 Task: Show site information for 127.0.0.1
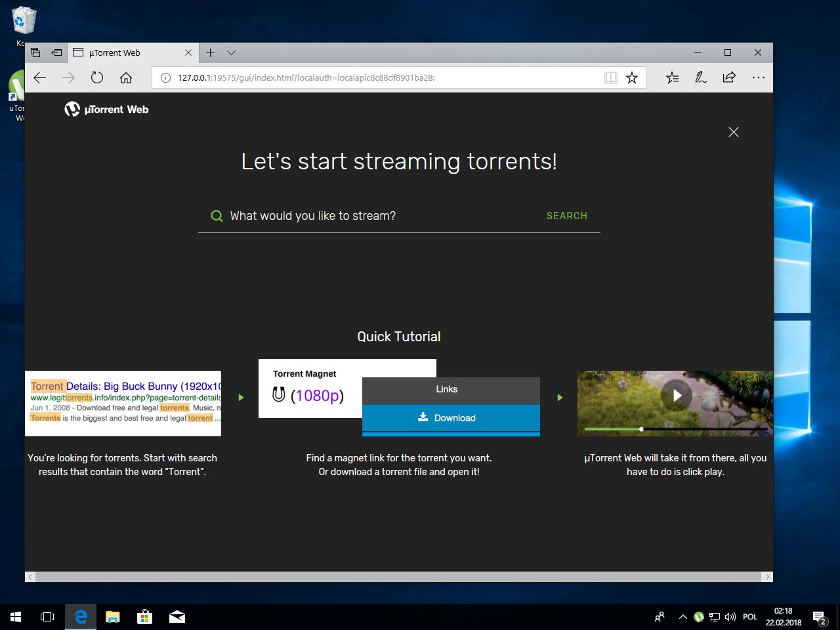[165, 77]
